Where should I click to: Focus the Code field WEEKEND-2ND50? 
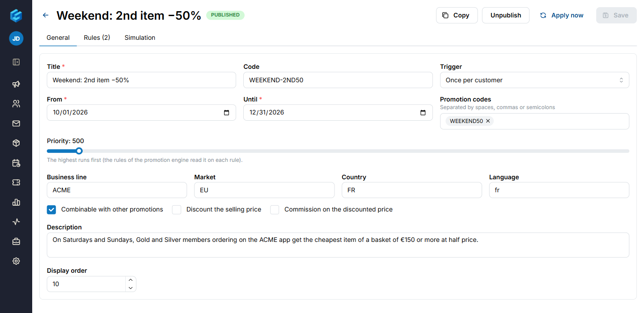338,80
